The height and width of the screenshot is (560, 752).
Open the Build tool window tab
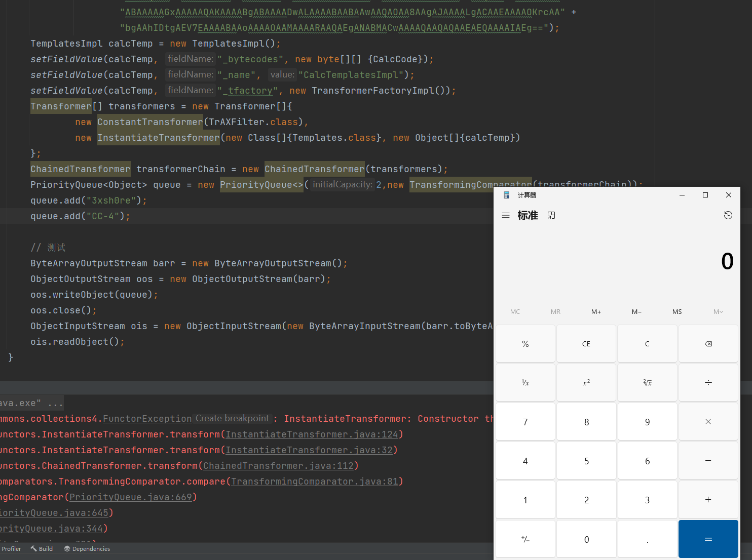click(x=42, y=549)
